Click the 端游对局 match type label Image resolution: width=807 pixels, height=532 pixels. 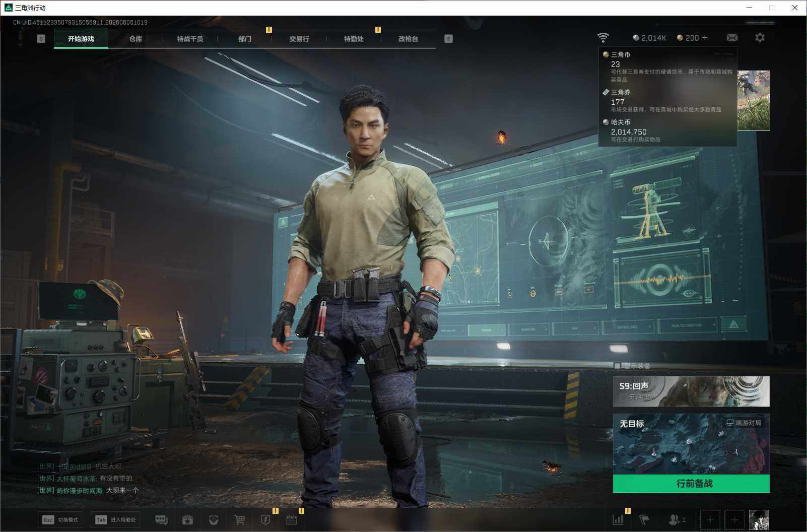pos(744,423)
